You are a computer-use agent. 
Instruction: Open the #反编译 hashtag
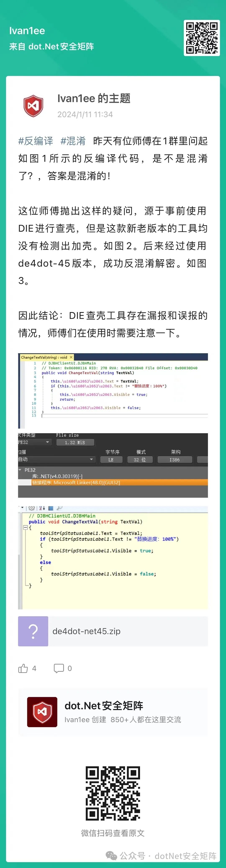[x=36, y=141]
